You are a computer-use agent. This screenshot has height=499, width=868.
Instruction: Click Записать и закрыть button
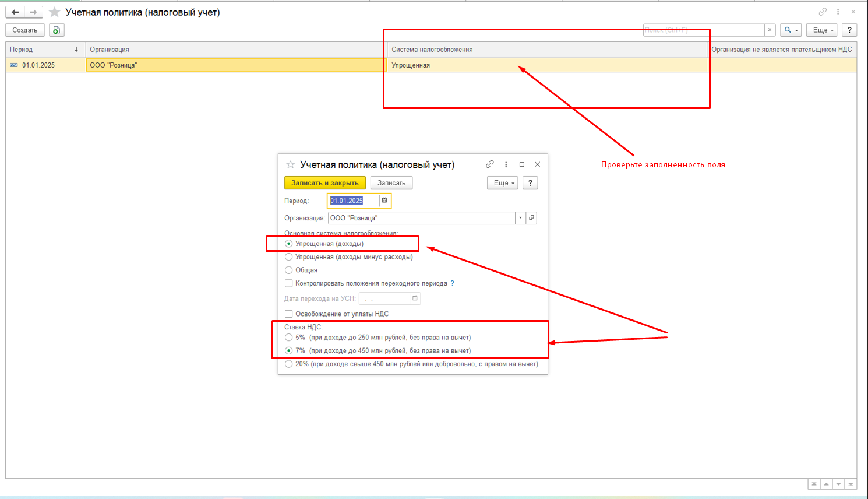[325, 183]
